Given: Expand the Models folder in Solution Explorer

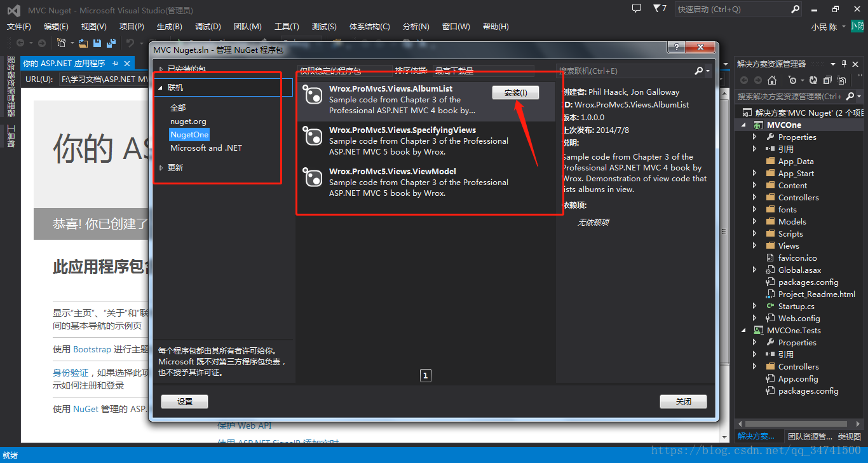Looking at the screenshot, I should pos(754,222).
